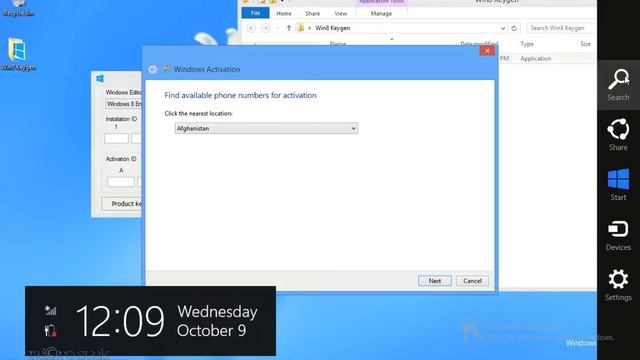Click the folder icon in Explorer address bar
Screen dimensions: 640x360
click(301, 28)
